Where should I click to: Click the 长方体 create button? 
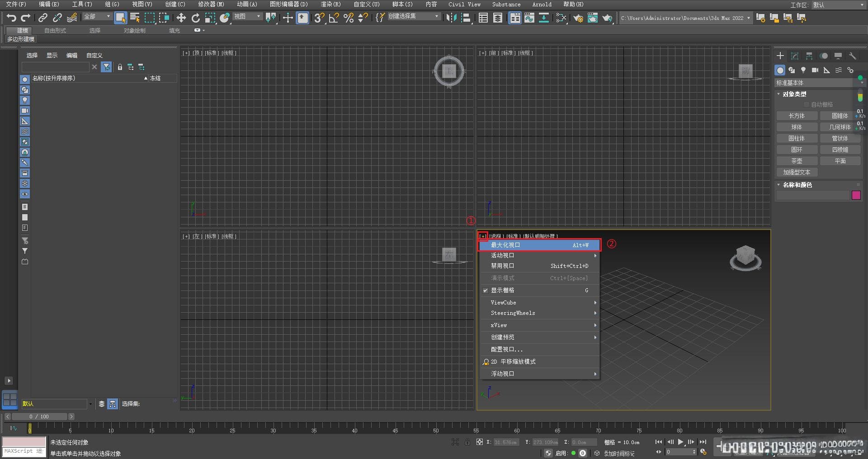[797, 116]
